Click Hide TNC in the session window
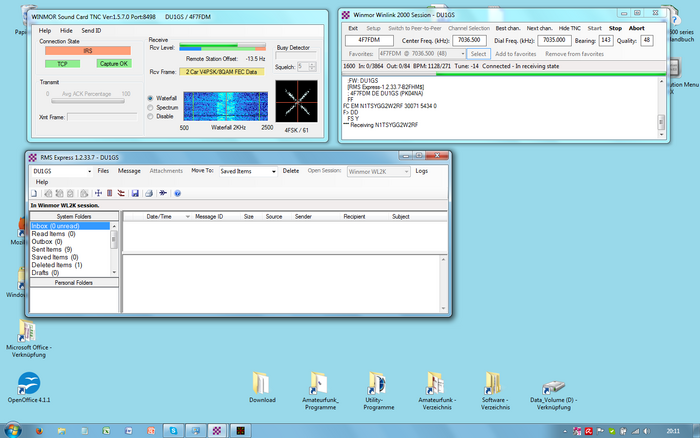This screenshot has height=438, width=700. [x=570, y=28]
